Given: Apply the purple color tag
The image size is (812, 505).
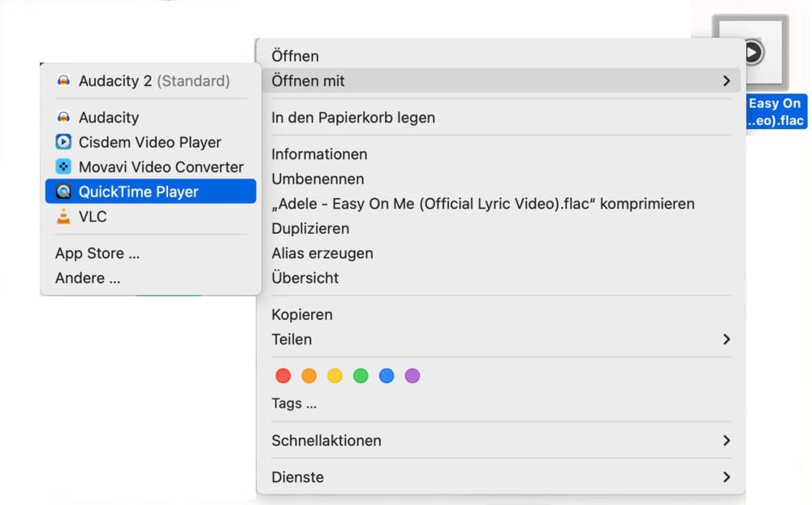Looking at the screenshot, I should click(412, 376).
